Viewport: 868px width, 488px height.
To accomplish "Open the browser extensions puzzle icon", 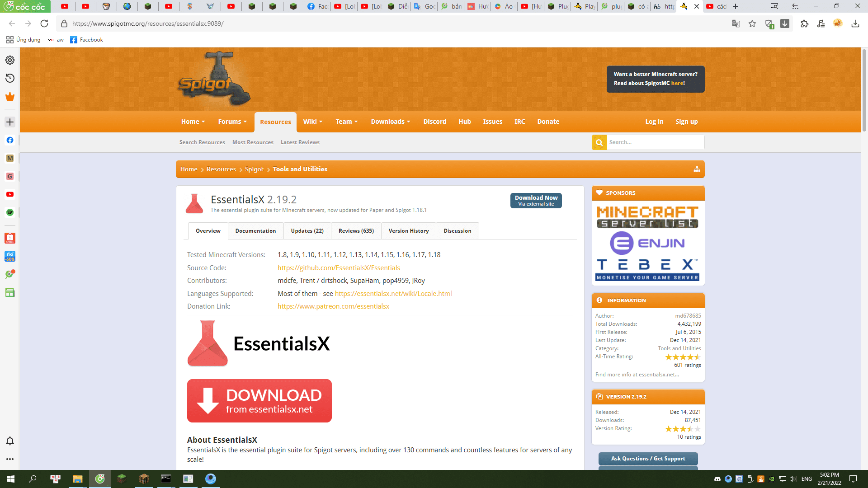I will coord(804,23).
